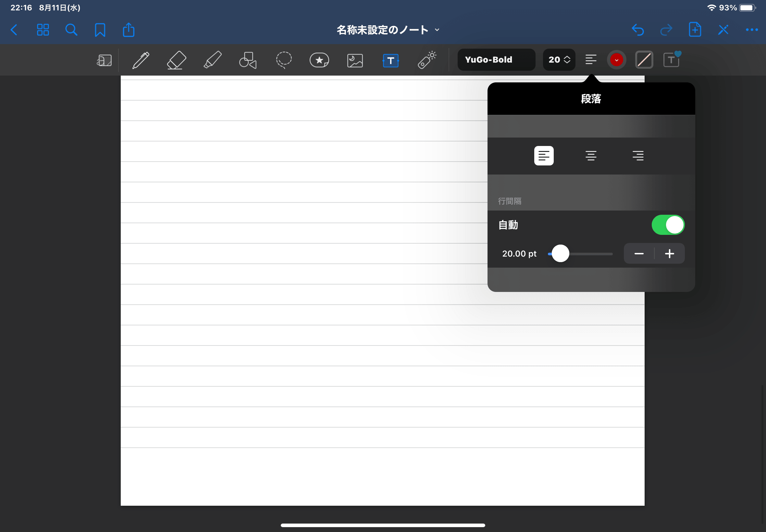This screenshot has width=766, height=532.
Task: Open the Elements star sticker tool
Action: (319, 60)
